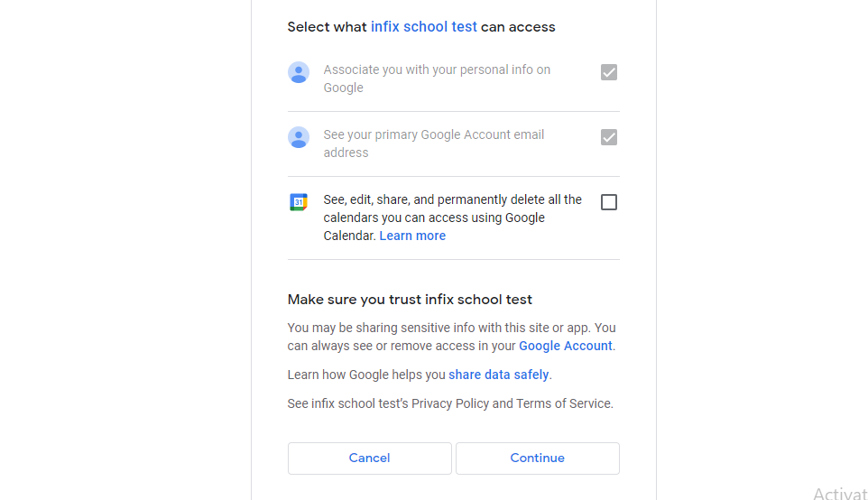The image size is (868, 500).
Task: Open the Google Account link
Action: tap(565, 346)
